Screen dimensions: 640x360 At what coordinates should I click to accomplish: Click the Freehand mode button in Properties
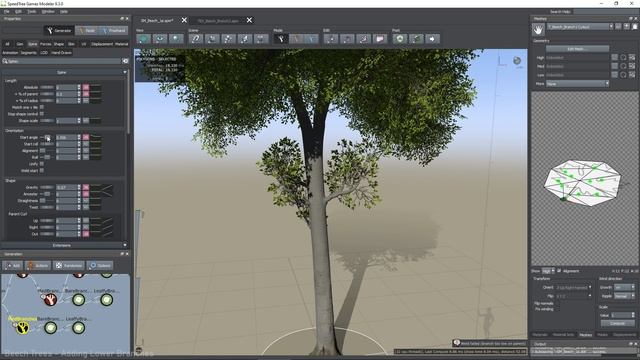point(114,31)
